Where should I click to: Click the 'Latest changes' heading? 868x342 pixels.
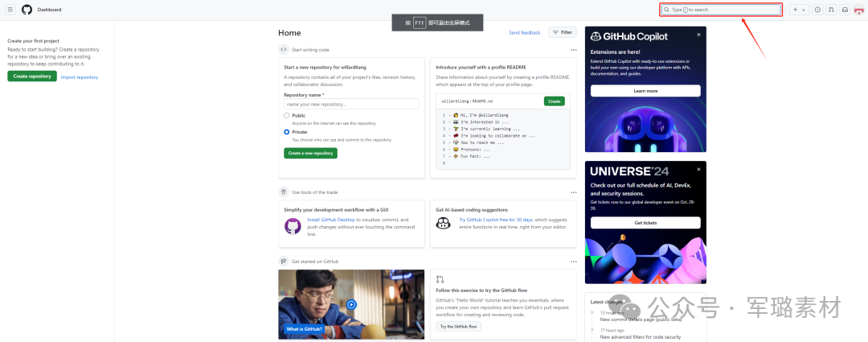605,302
